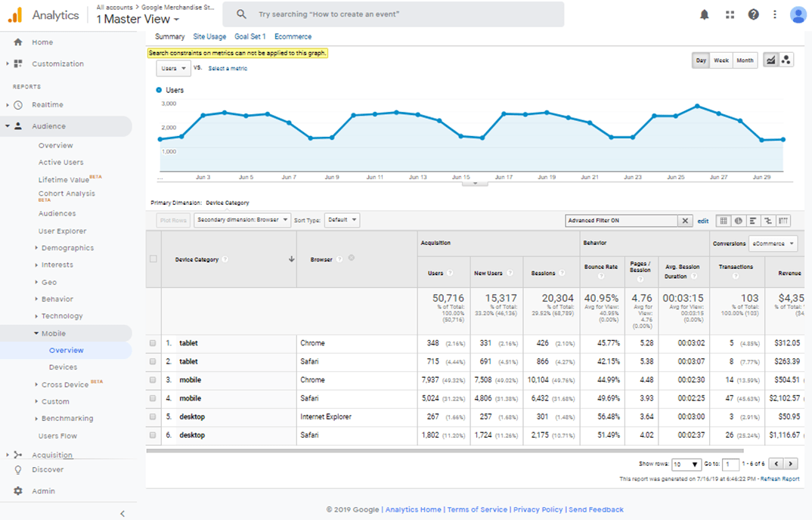The image size is (812, 520).
Task: Click the Select a metric link
Action: (x=228, y=69)
